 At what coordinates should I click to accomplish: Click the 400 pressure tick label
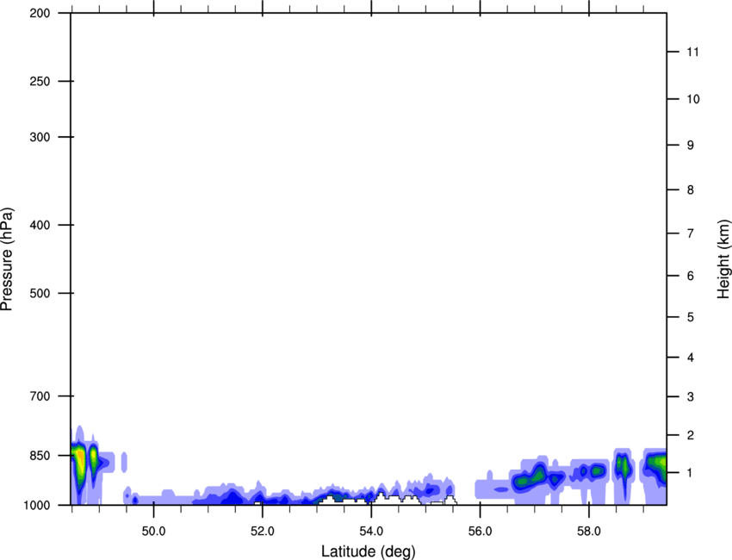click(x=40, y=225)
